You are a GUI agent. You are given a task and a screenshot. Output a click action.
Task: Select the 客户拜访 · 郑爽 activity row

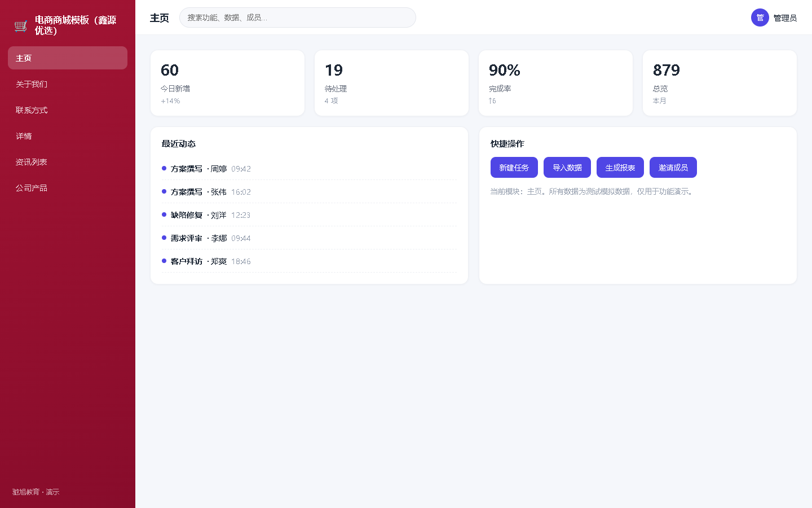pos(309,261)
